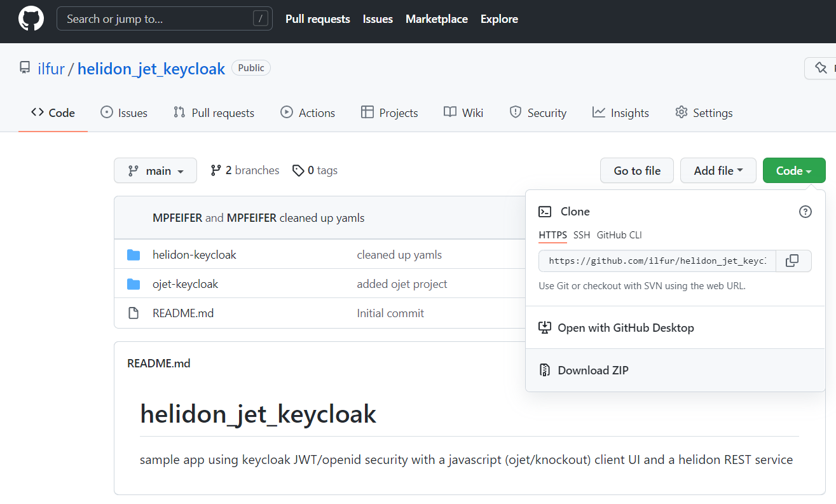Click the helidon-keycloak folder icon

tap(134, 255)
